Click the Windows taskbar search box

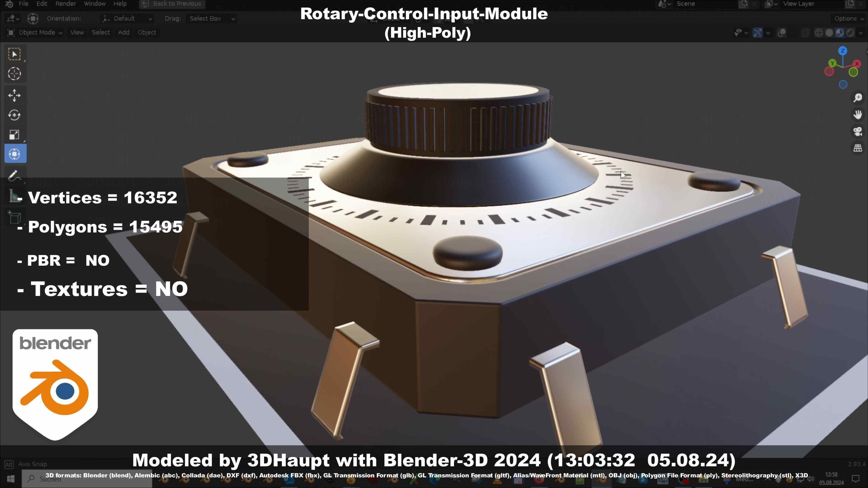pos(87,479)
